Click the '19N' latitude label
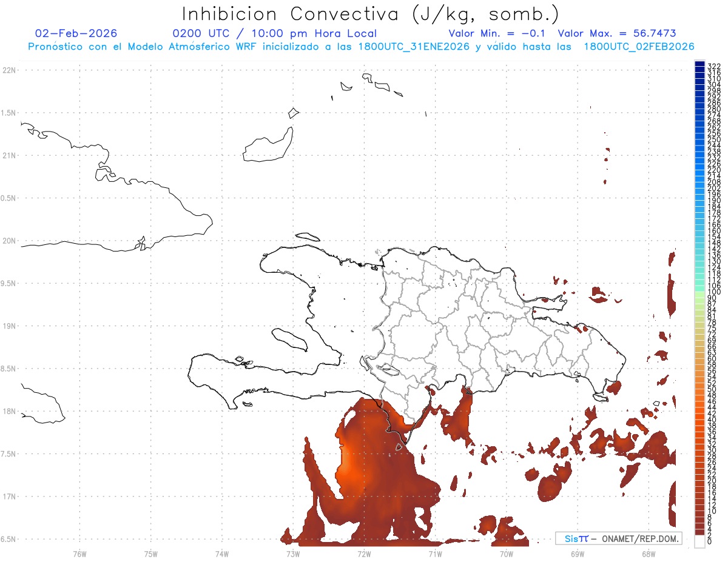 [x=9, y=326]
